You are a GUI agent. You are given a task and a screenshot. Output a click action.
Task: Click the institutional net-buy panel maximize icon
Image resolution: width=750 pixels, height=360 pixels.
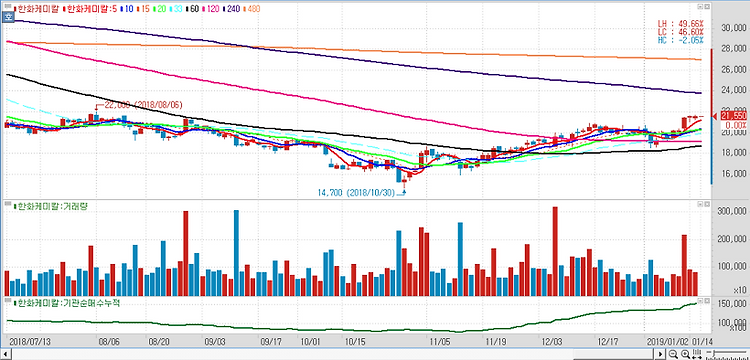pyautogui.click(x=700, y=301)
